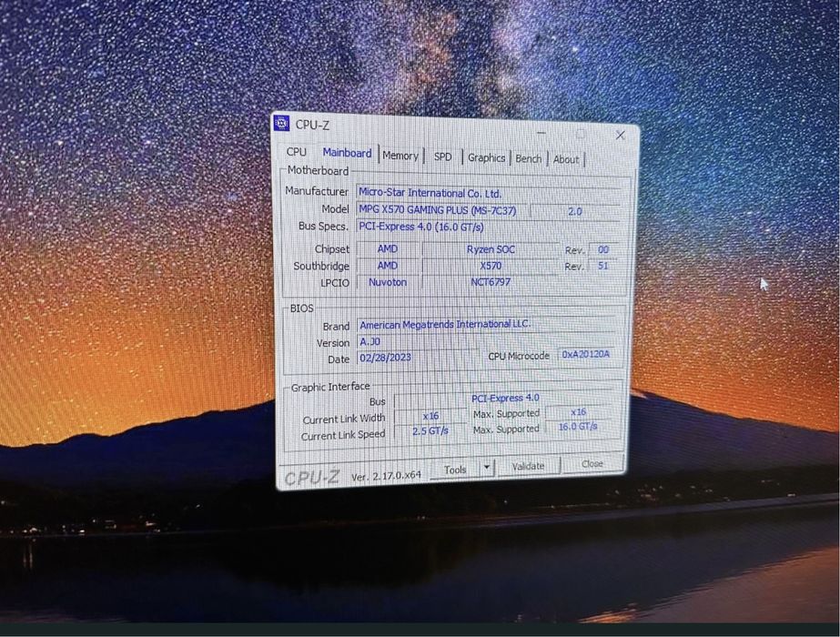Click the Tools button

[x=455, y=470]
